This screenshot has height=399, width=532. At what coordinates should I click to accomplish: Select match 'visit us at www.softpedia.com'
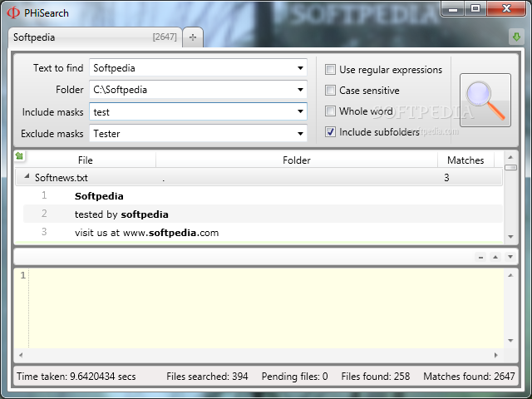263,233
